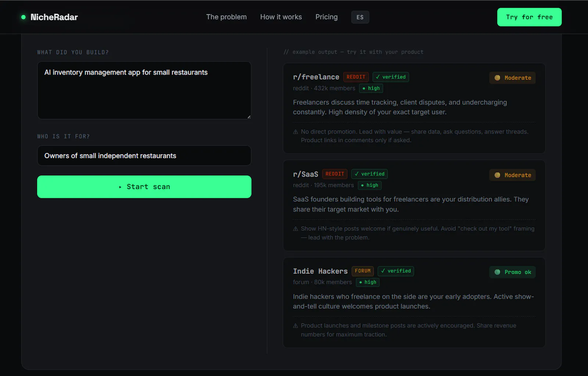The width and height of the screenshot is (588, 376).
Task: Click the Moderate badge on r/freelance card
Action: [x=512, y=78]
